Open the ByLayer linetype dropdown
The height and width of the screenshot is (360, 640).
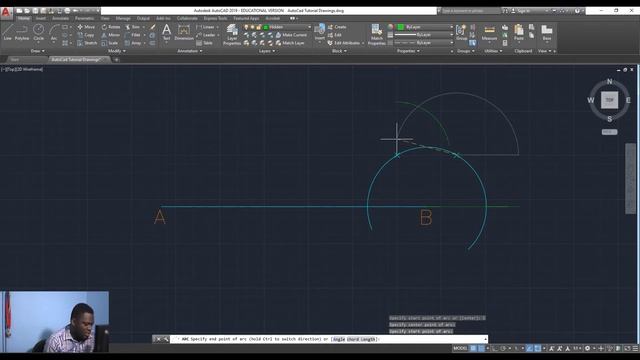424,43
